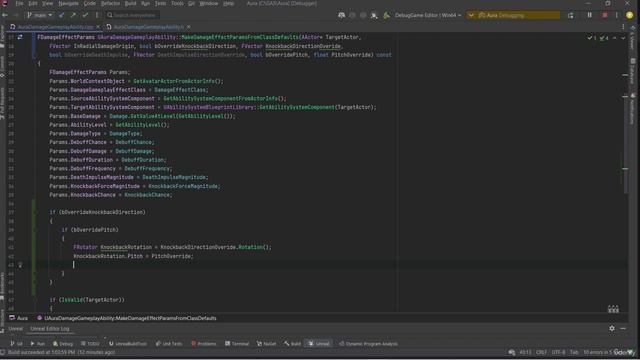
Task: Switch to the Unreal log tab
Action: (x=16, y=329)
